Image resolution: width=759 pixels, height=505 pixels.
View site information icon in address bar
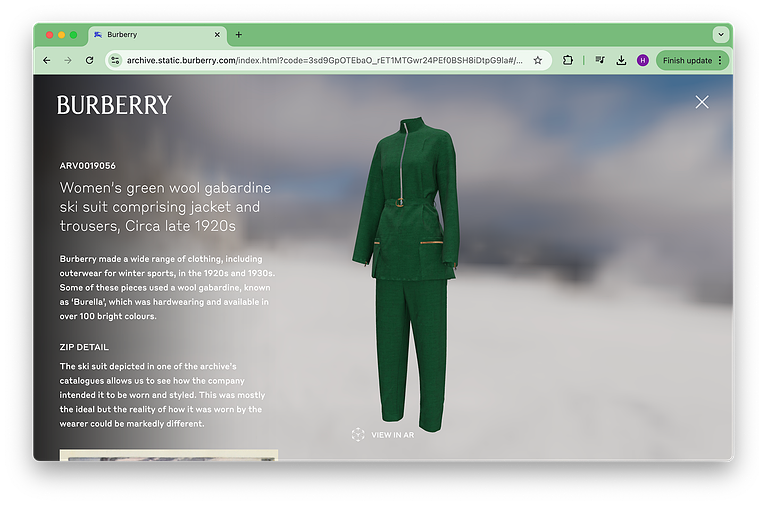(x=115, y=61)
